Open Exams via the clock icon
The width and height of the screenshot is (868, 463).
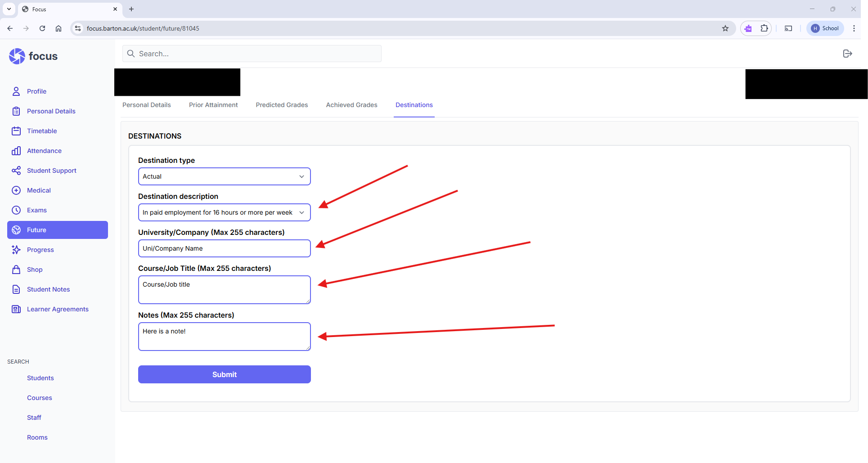(x=16, y=210)
